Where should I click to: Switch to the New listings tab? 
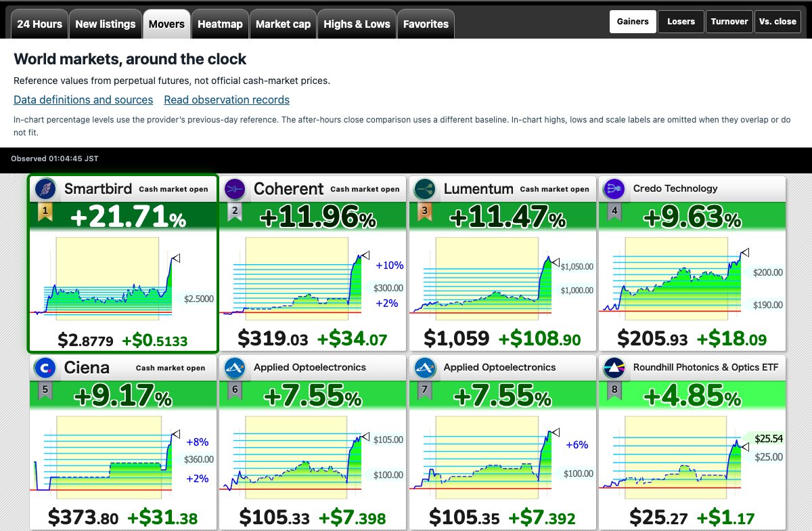106,24
